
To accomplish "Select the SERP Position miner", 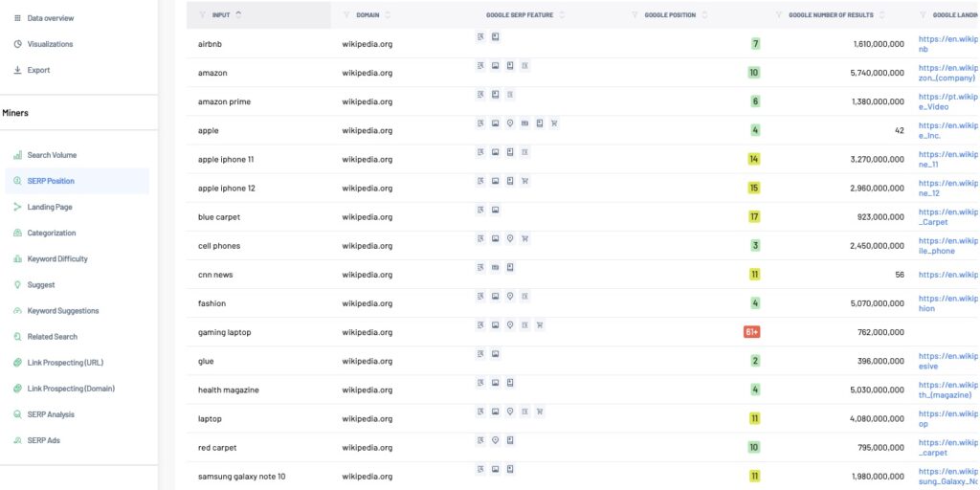I will click(x=77, y=181).
